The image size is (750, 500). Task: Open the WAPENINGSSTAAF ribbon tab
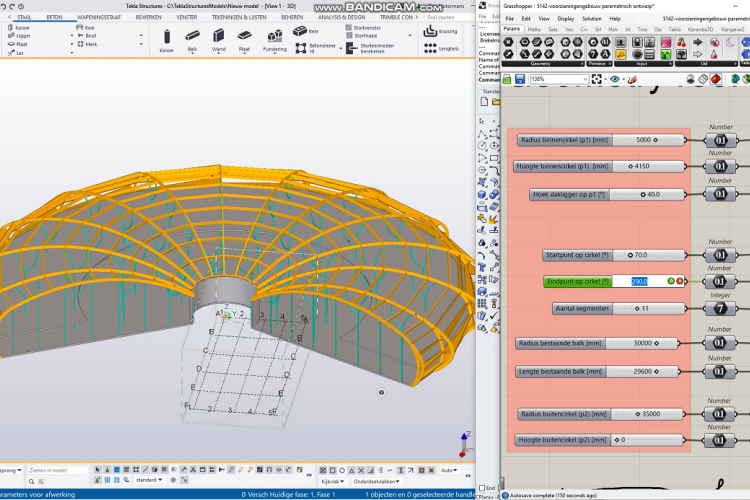99,17
